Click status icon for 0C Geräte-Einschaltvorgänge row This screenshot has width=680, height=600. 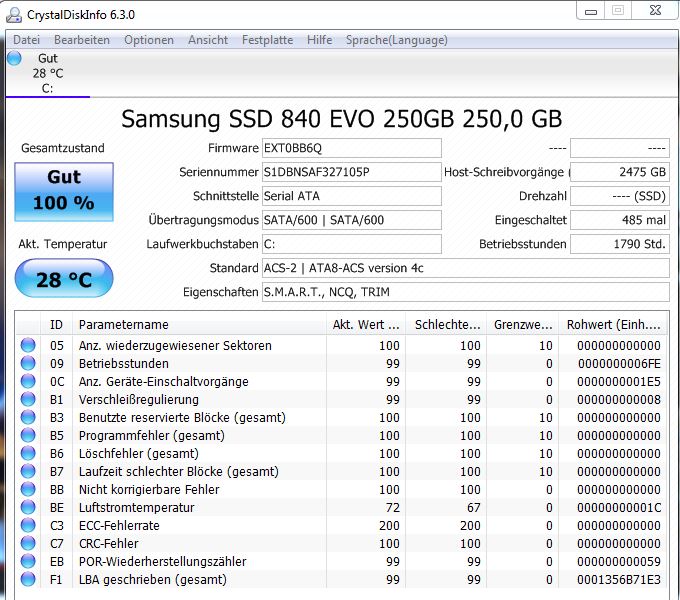[x=28, y=381]
